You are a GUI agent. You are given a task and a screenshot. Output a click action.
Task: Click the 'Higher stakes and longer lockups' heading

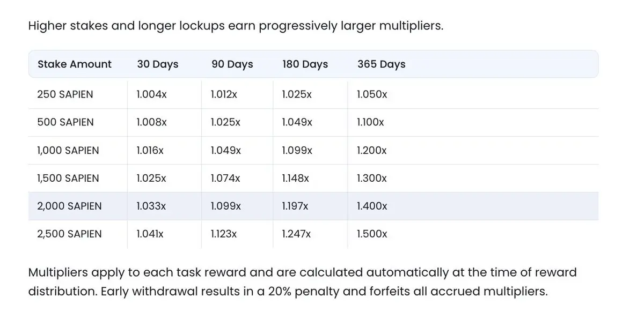click(236, 26)
